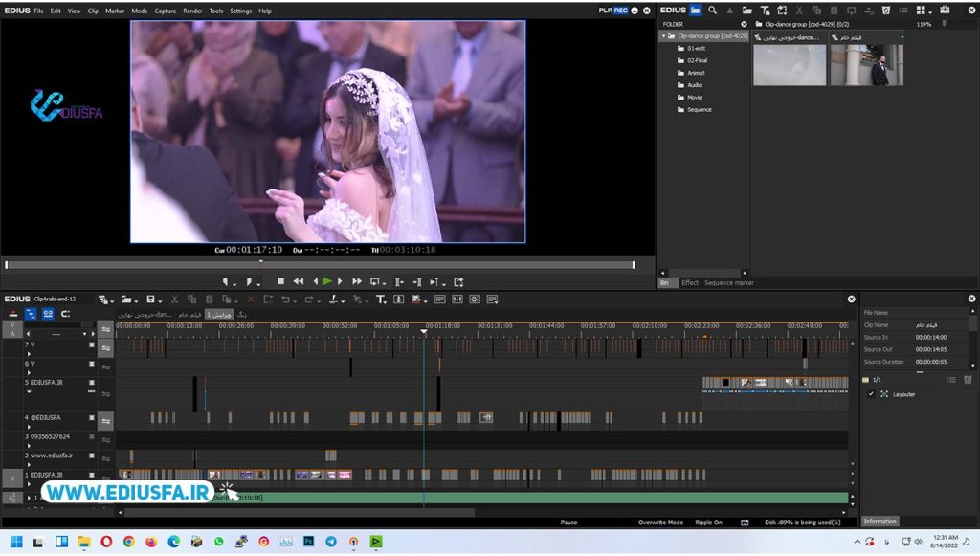The width and height of the screenshot is (980, 556).
Task: Click the Add Title icon in bin toolbar
Action: point(765,10)
